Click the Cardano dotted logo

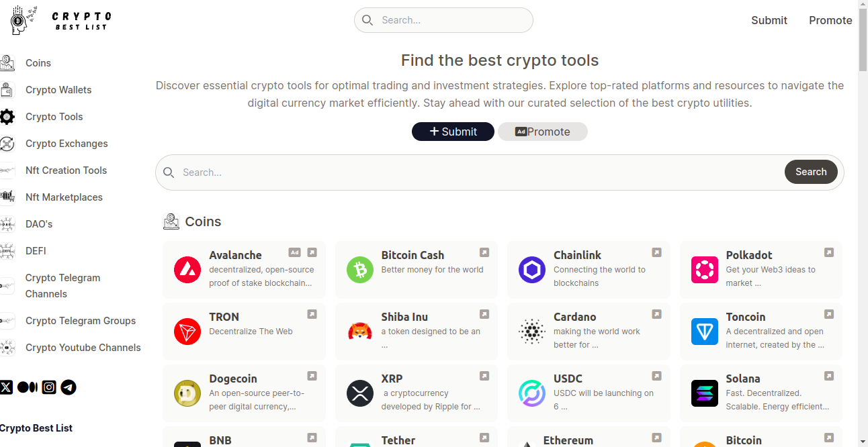click(x=532, y=332)
